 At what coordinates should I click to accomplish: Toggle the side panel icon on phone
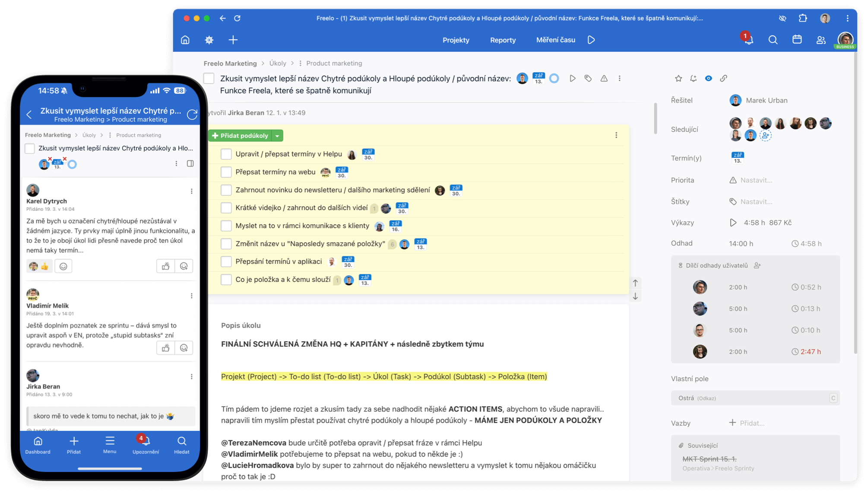tap(190, 163)
